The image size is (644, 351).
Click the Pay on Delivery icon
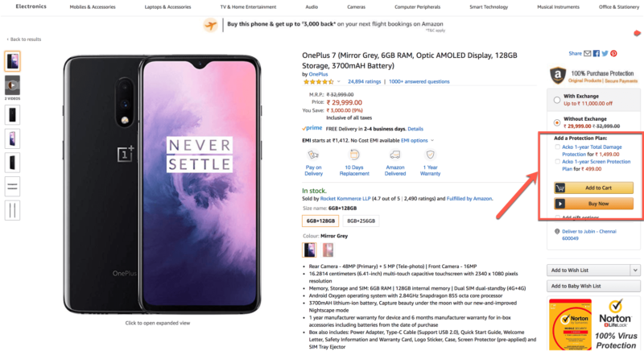point(314,154)
